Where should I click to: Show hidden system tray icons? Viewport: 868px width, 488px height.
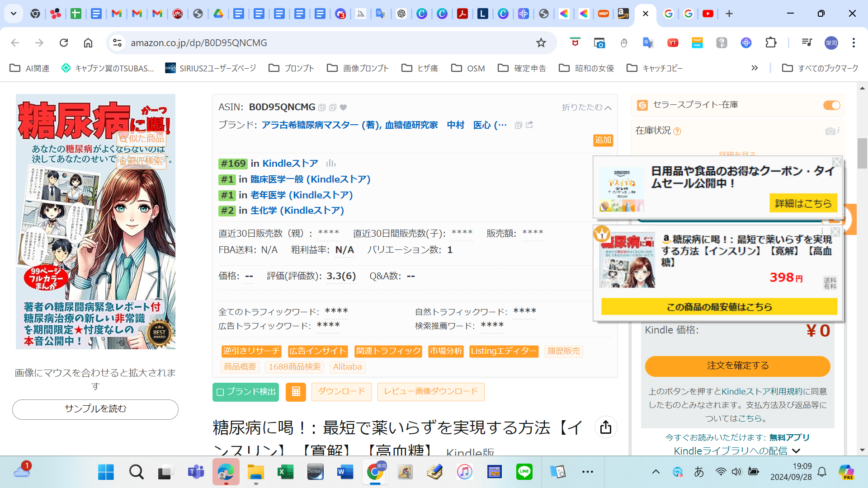656,472
